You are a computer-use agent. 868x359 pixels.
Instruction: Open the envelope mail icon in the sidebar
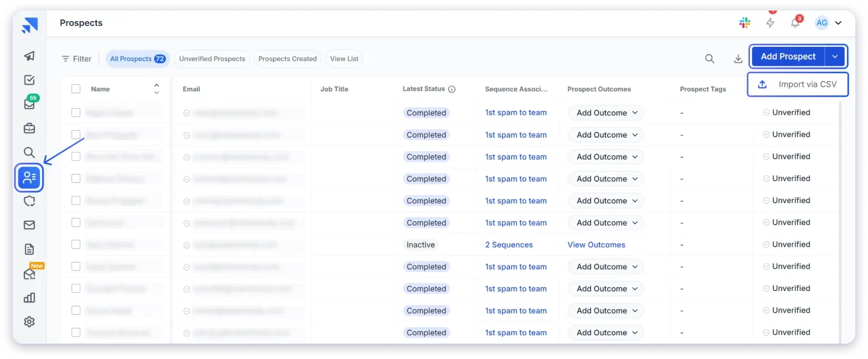(x=29, y=225)
